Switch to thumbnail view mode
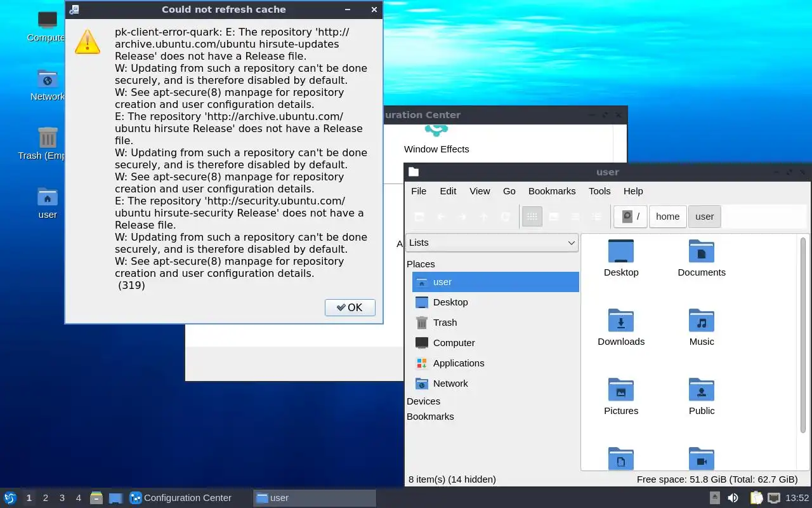Image resolution: width=812 pixels, height=508 pixels. [x=554, y=217]
